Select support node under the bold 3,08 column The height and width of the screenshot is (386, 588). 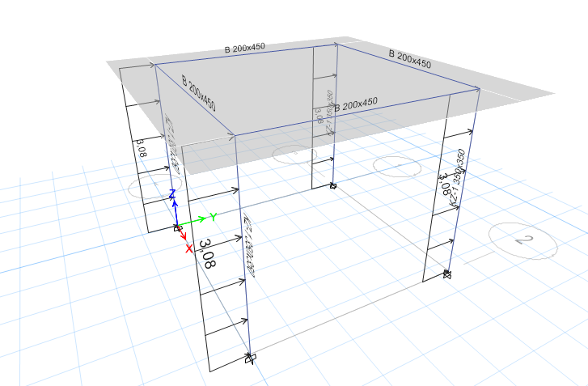coord(250,358)
